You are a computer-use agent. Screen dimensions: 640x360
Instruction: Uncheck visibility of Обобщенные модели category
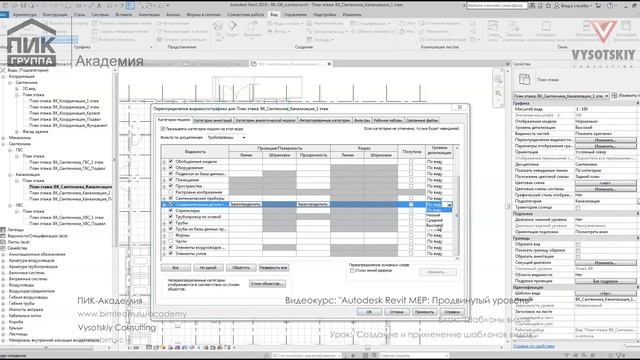click(171, 162)
